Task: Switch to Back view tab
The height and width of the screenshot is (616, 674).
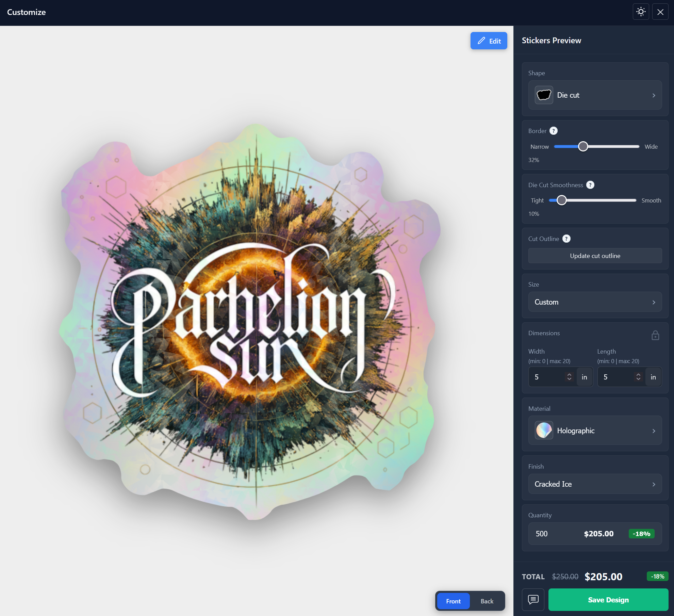Action: coord(487,601)
